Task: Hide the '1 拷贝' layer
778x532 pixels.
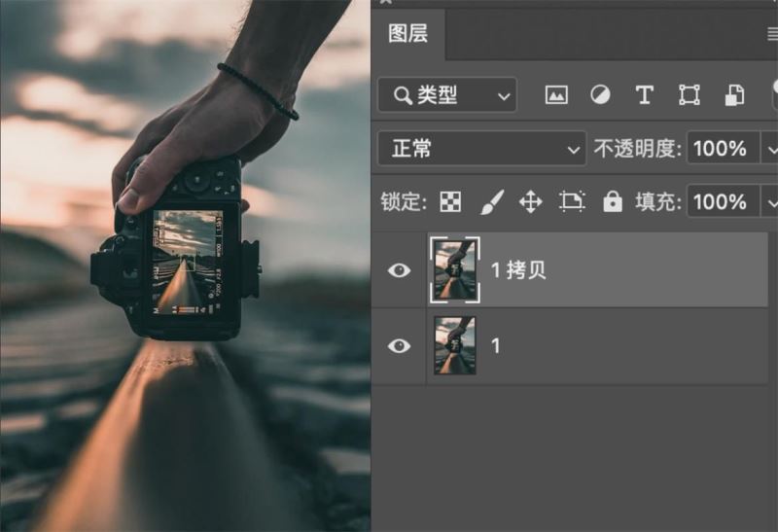Action: tap(399, 270)
